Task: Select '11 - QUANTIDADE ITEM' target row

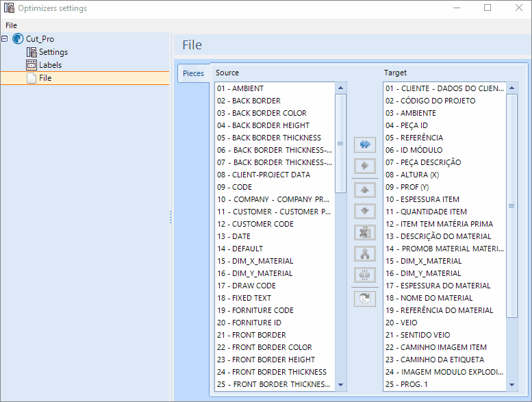Action: (445, 212)
